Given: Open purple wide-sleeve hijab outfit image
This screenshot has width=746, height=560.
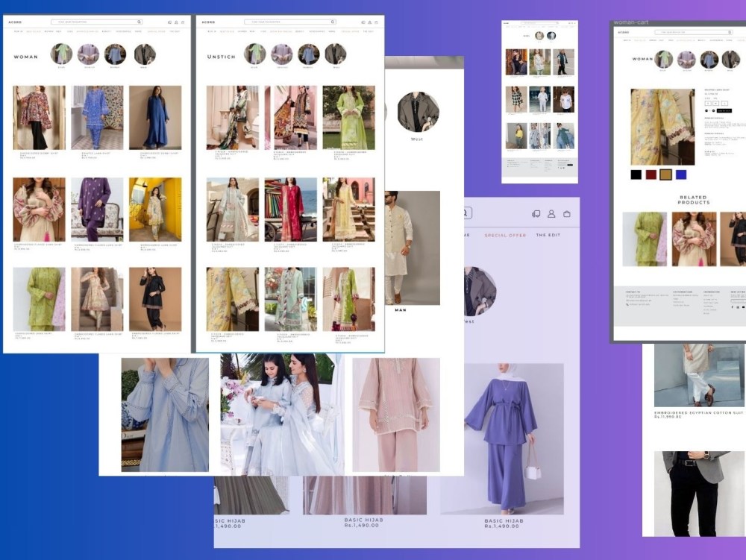Looking at the screenshot, I should (502, 438).
